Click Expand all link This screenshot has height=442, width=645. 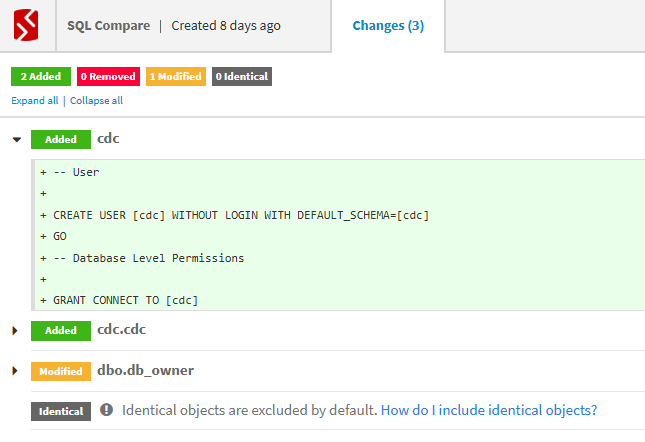(x=34, y=101)
